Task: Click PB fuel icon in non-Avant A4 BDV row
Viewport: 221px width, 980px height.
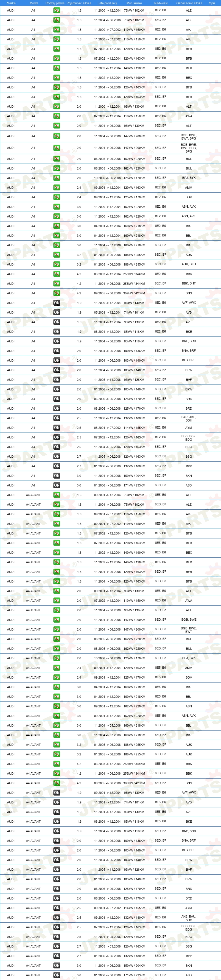Action: click(x=56, y=197)
